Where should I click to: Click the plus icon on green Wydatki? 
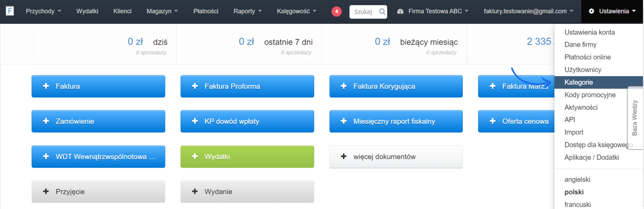click(195, 156)
